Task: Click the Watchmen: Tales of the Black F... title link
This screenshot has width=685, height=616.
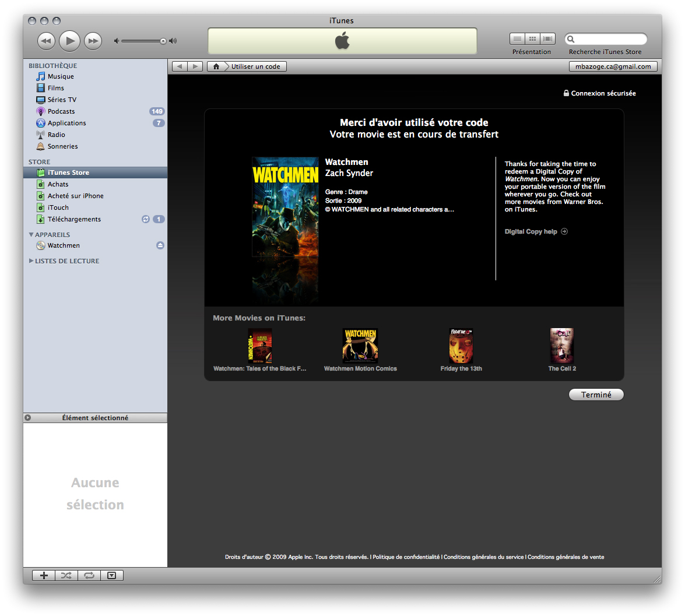Action: click(260, 368)
